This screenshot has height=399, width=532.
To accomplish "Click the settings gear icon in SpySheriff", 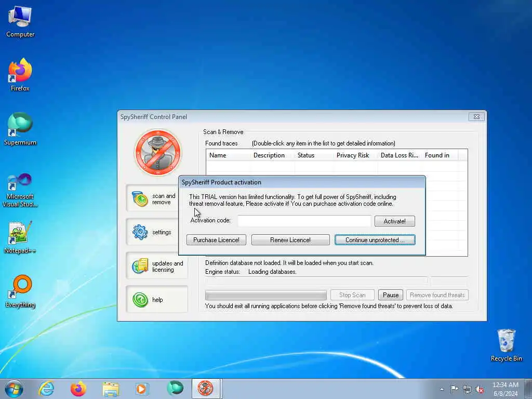I will (x=140, y=232).
